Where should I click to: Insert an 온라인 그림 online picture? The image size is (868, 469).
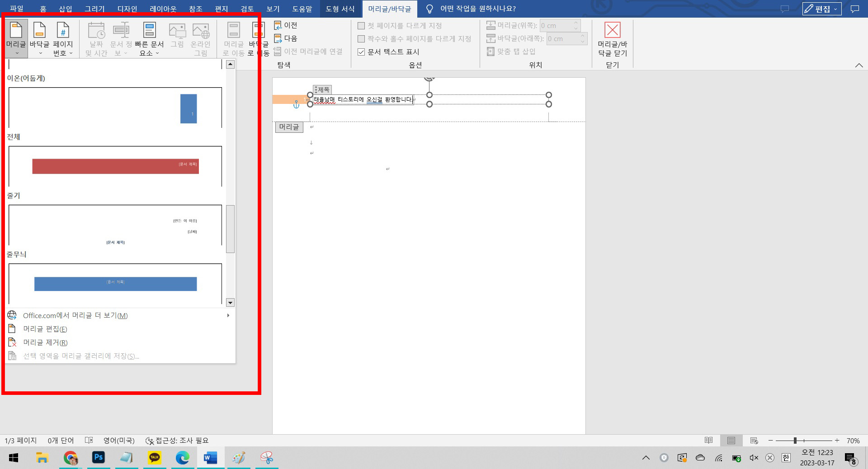201,39
